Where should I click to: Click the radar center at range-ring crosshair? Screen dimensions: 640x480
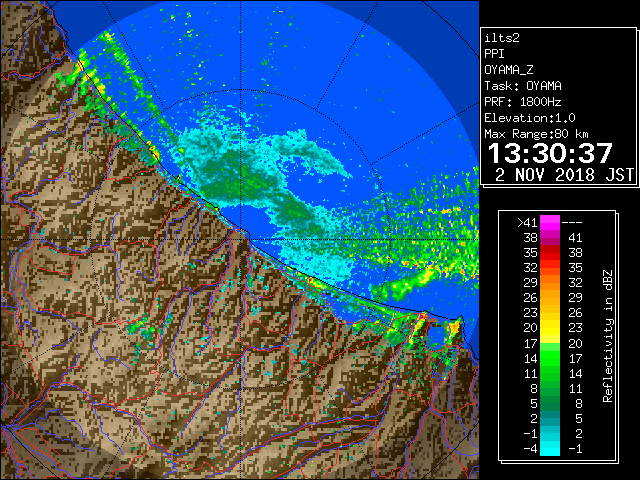point(241,240)
